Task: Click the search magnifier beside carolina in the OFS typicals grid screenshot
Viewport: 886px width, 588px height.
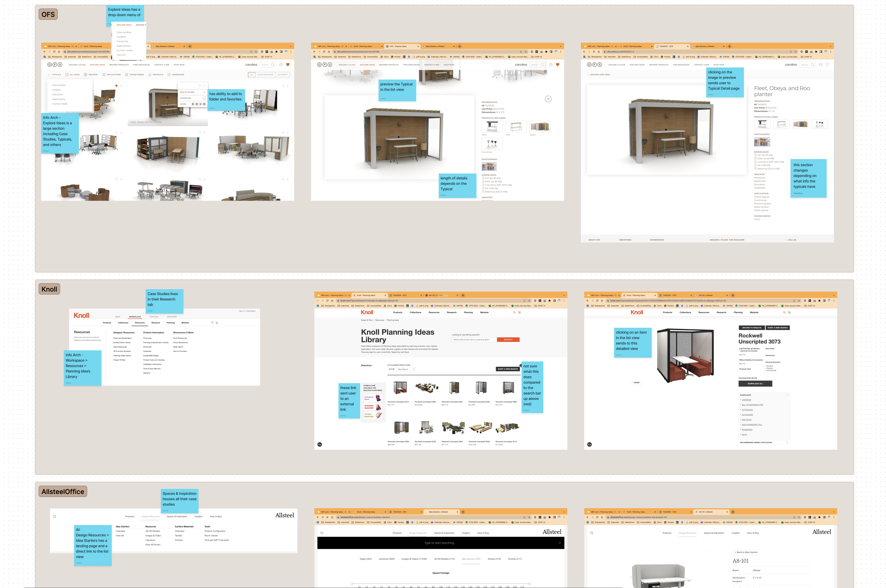Action: (273, 64)
